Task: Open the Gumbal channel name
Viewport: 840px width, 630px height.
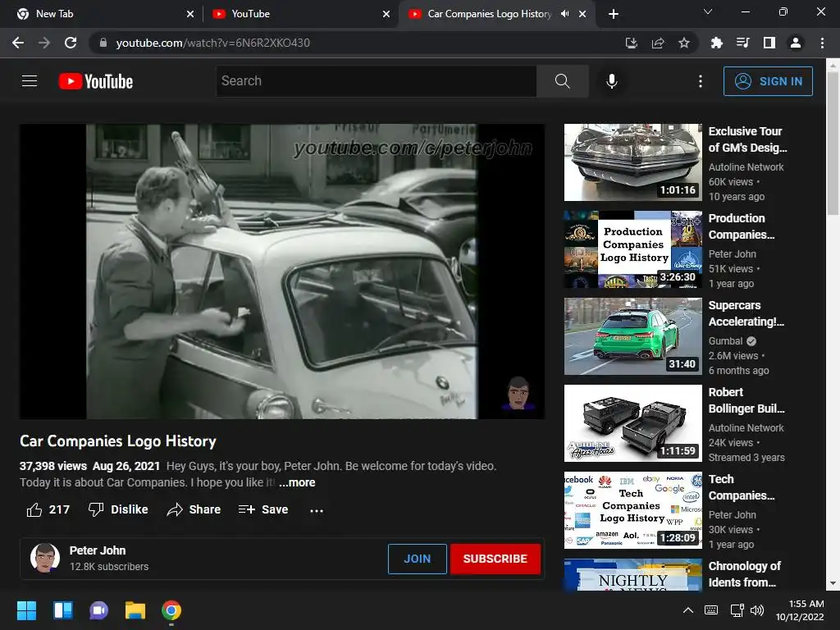Action: [725, 341]
